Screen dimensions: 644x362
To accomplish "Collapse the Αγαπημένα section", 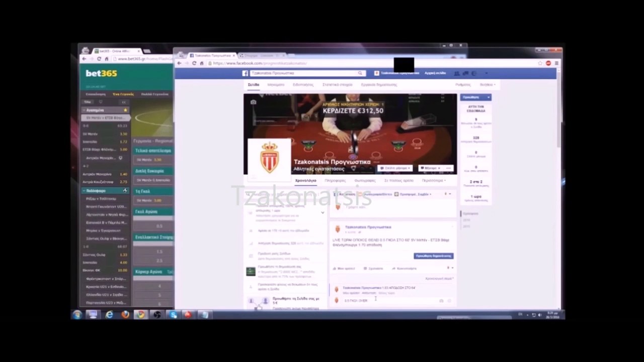I will (x=84, y=110).
